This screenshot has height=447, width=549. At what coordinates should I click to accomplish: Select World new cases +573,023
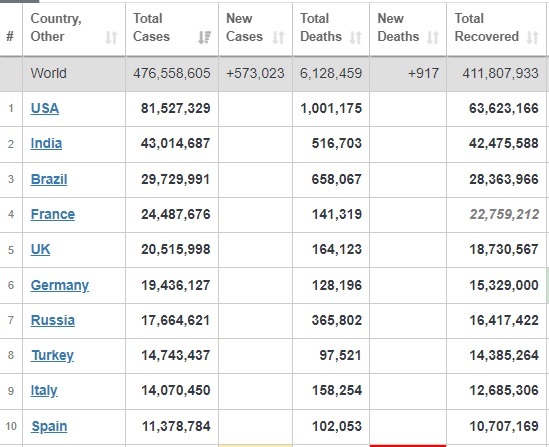click(255, 74)
